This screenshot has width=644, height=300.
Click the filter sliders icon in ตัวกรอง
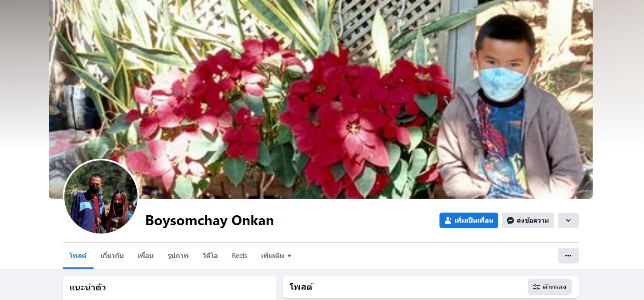pyautogui.click(x=537, y=287)
